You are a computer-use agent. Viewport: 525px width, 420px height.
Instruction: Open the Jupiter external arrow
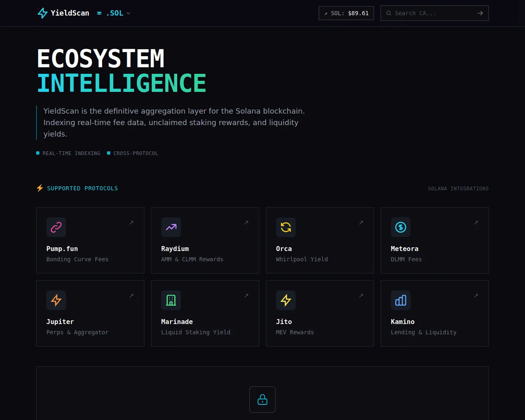point(131,296)
